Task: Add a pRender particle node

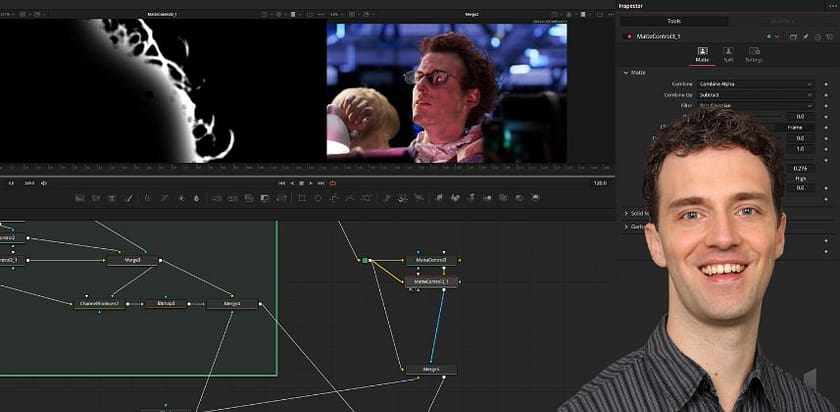Action: pos(419,198)
